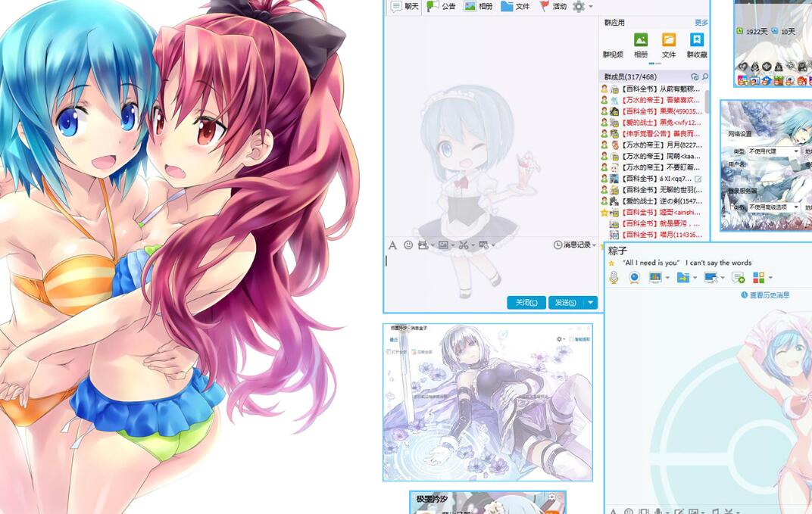
Task: Open the 群视频 group app
Action: point(613,55)
